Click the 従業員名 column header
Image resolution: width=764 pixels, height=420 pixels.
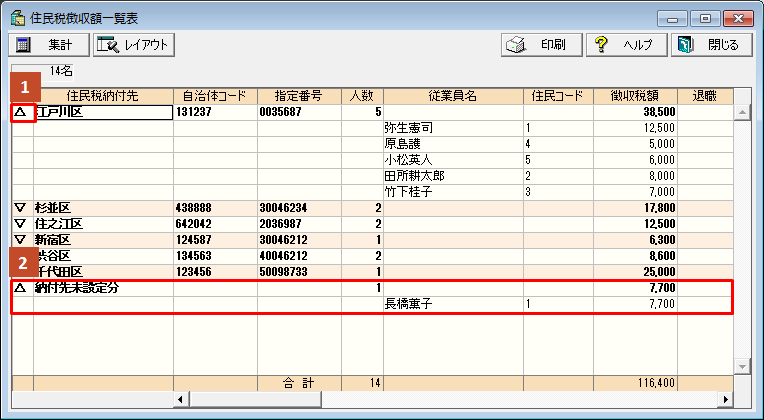coord(452,96)
